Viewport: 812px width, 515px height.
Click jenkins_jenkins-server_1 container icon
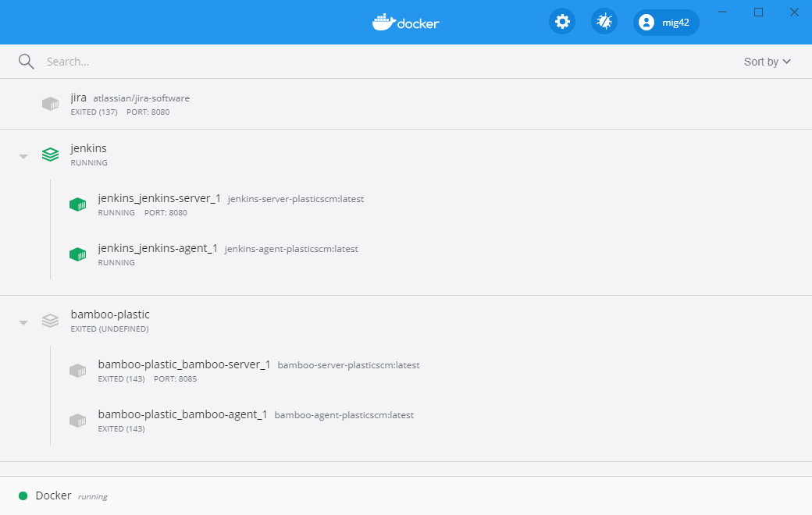click(x=77, y=204)
